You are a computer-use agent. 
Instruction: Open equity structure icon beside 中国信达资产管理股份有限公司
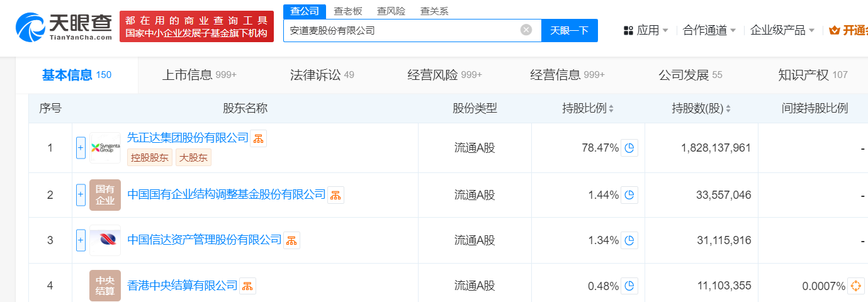coord(291,240)
